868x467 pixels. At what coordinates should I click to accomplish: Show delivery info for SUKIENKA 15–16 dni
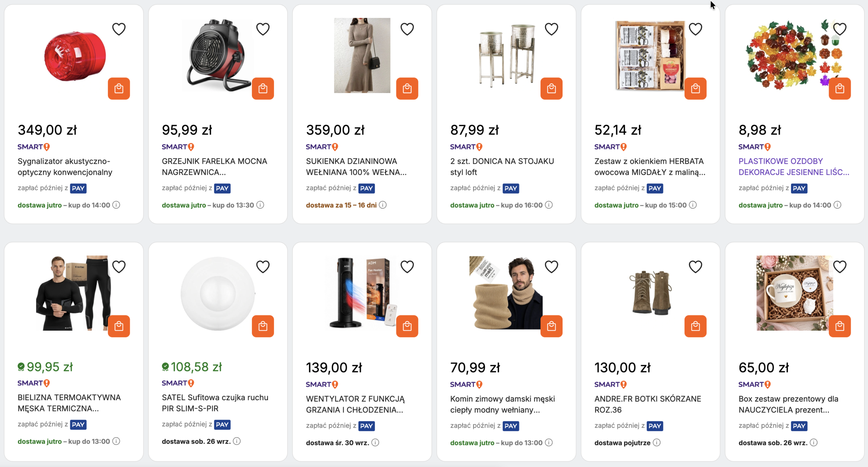pos(382,205)
